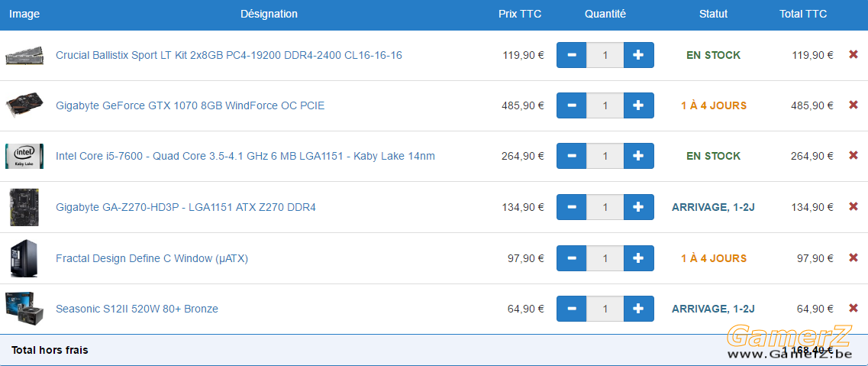This screenshot has width=868, height=366.
Task: Click ARRIVAGE, 1-2J status of Seasonic S12II
Action: [x=713, y=309]
